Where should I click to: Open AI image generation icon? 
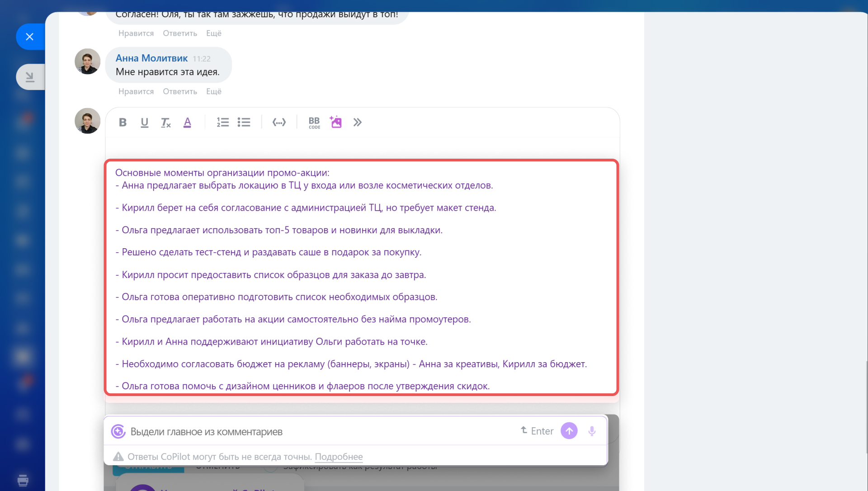[x=336, y=122]
